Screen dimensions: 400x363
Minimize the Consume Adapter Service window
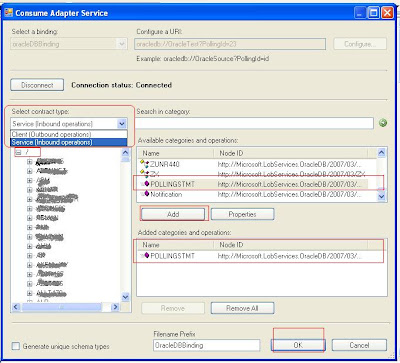360,13
